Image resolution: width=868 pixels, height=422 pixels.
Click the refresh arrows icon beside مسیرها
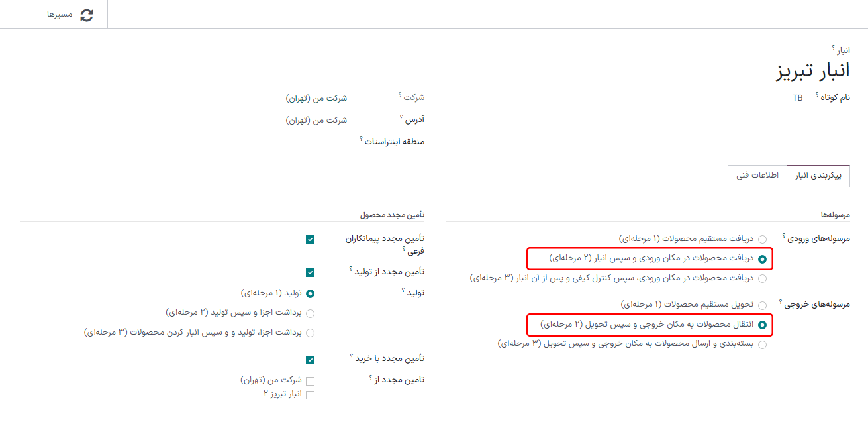click(x=87, y=15)
